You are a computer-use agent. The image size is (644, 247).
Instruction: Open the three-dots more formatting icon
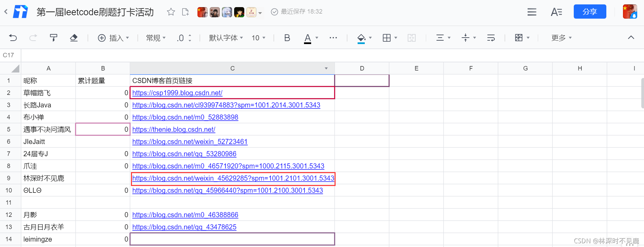pos(333,38)
